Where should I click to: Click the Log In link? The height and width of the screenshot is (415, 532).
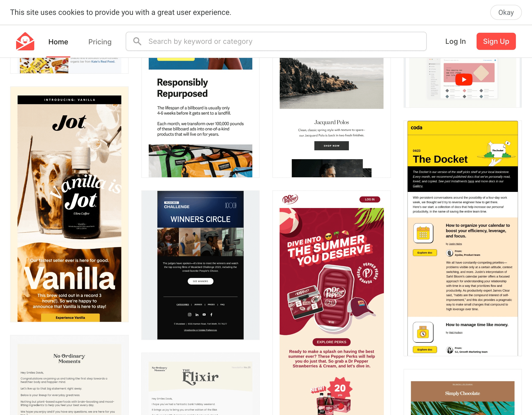455,41
